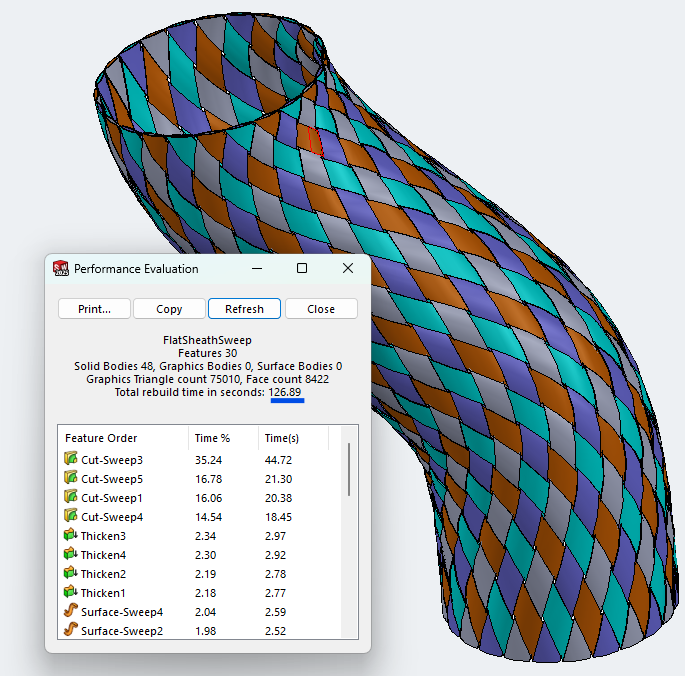Click the Cut-Sweep3 feature icon
685x676 pixels.
70,459
